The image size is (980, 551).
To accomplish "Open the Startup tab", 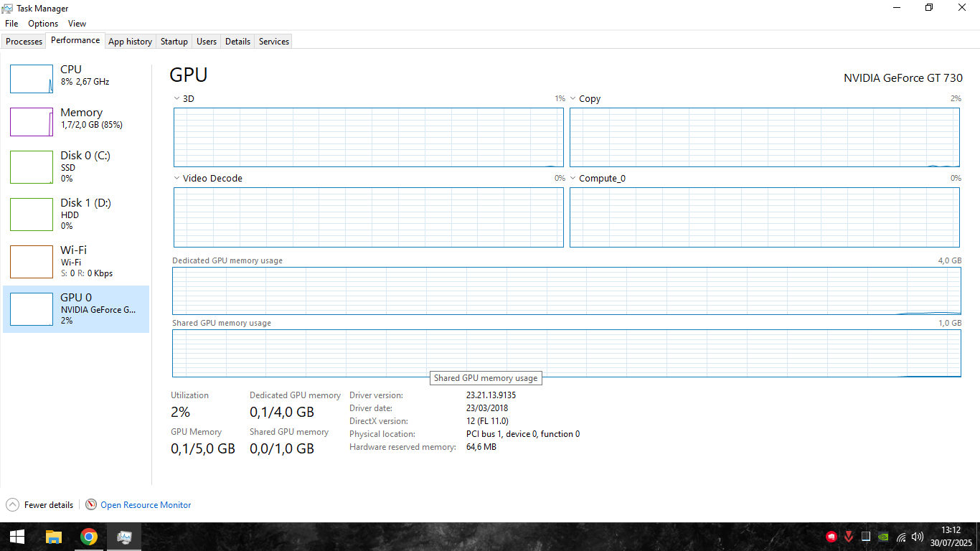I will (x=174, y=42).
